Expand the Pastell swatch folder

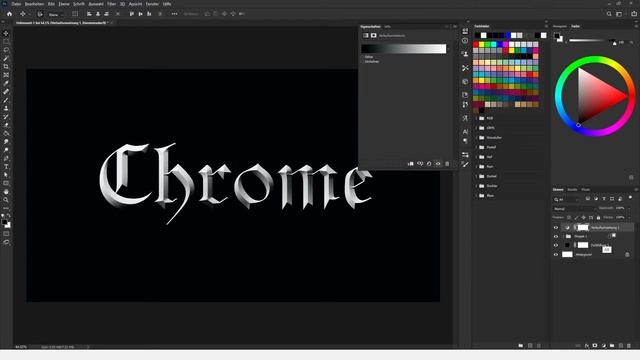[x=476, y=147]
